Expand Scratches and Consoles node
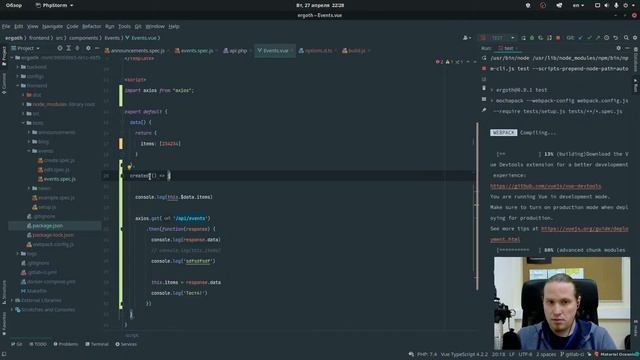Image resolution: width=640 pixels, height=360 pixels. 12,310
